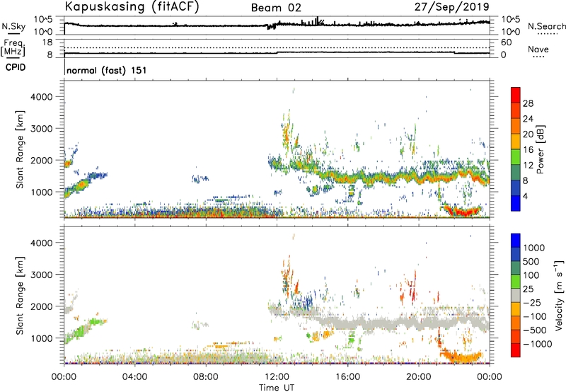Click the 'CPID' row label
Viewport: 566px width, 392px height.
point(16,67)
